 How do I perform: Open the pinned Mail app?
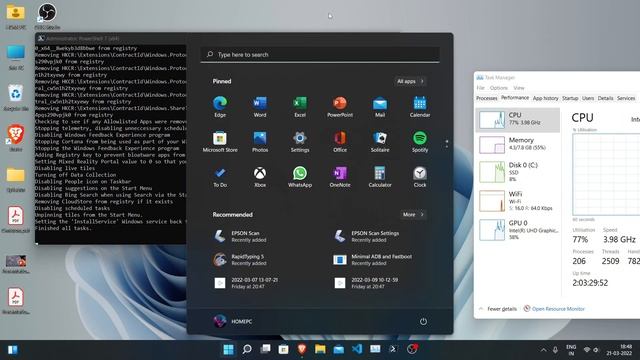(x=380, y=107)
